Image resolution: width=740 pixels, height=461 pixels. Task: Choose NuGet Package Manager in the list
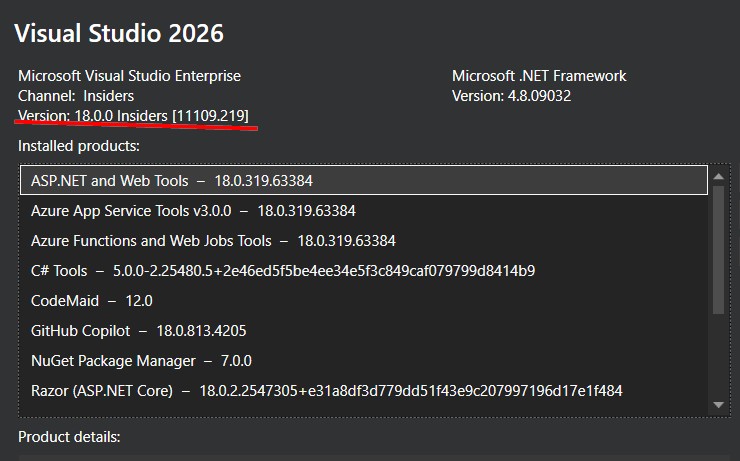pos(141,361)
